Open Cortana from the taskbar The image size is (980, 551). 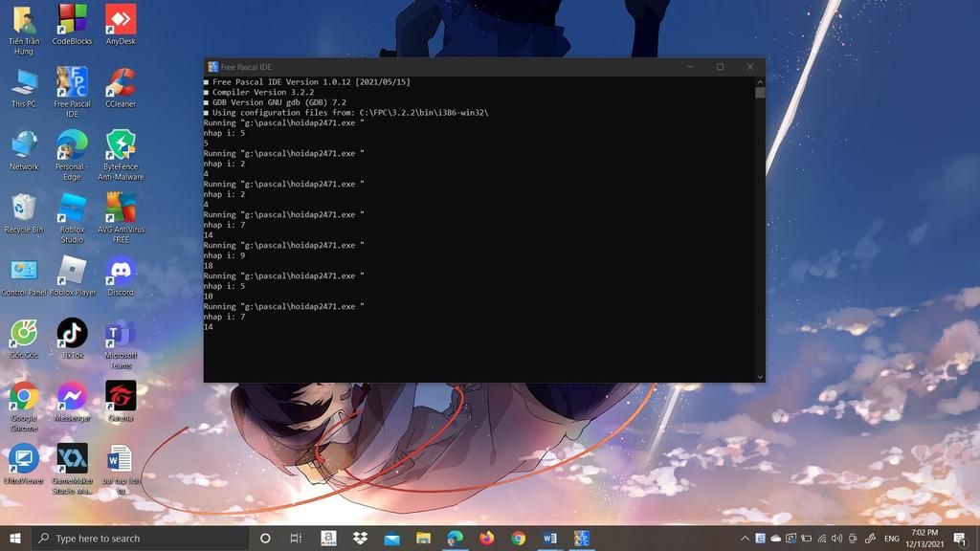pyautogui.click(x=265, y=538)
